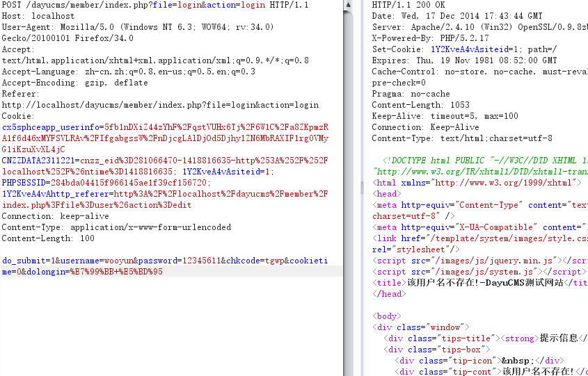Click the 1Y2KveA4vAhttp_referer cookie name
This screenshot has height=376, width=588.
[56, 194]
